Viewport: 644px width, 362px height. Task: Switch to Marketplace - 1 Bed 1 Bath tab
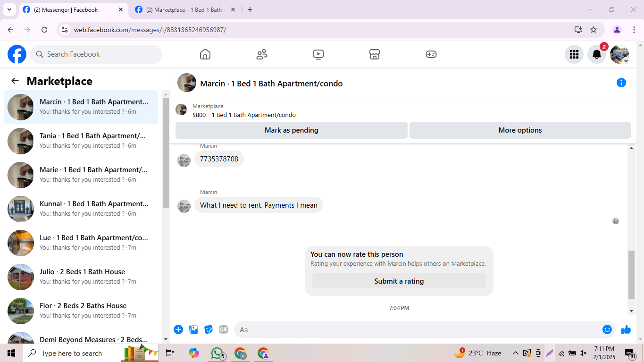185,9
